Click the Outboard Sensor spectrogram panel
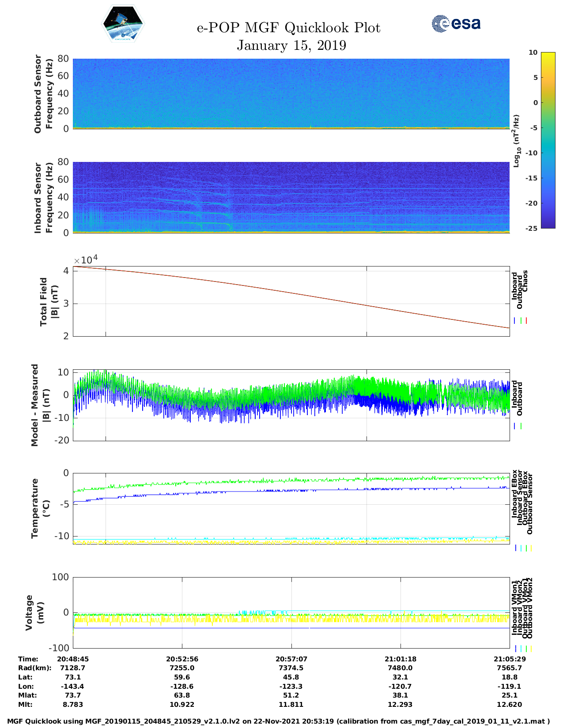This screenshot has width=563, height=728. [291, 94]
